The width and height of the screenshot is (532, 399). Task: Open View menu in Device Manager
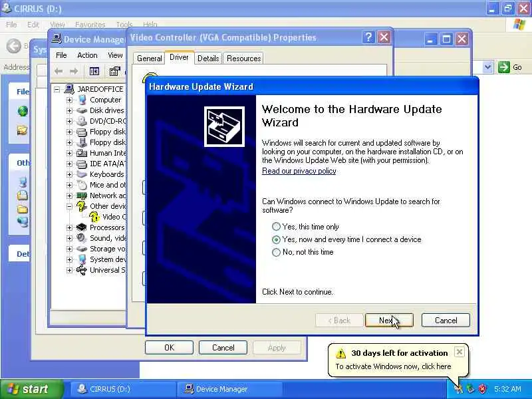point(115,55)
